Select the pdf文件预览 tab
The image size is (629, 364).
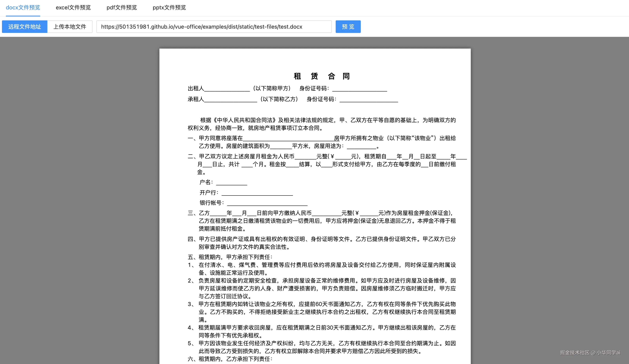(x=122, y=7)
